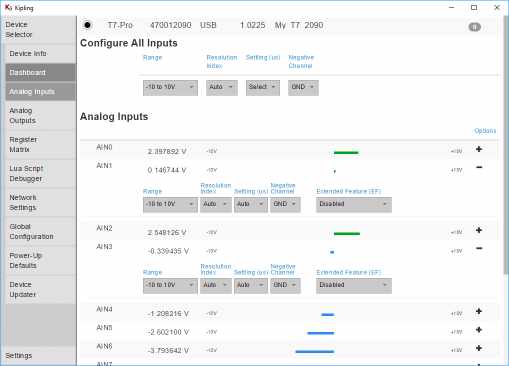Viewport: 509px width, 366px height.
Task: Open Analog Inputs Options link
Action: coord(485,131)
